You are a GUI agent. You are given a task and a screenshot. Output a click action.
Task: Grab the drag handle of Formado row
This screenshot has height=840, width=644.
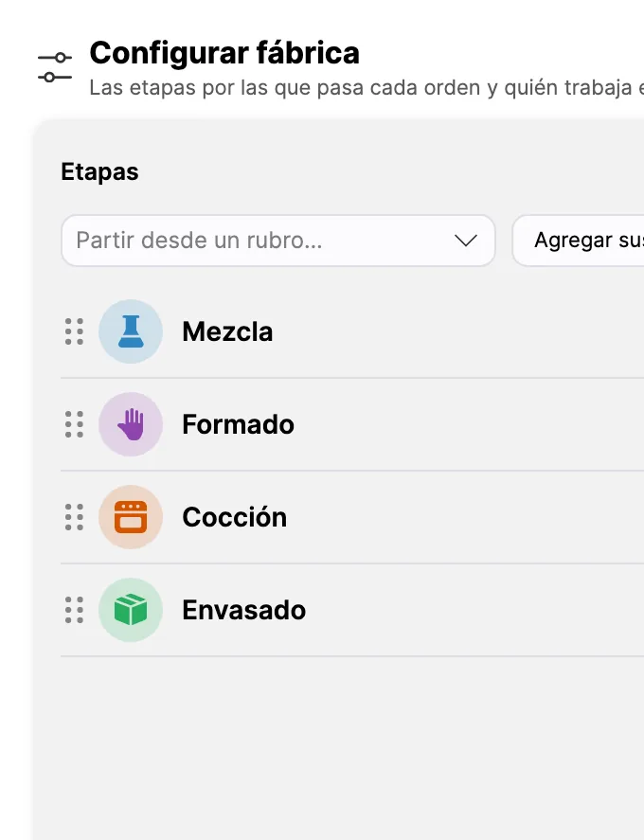[x=74, y=424]
